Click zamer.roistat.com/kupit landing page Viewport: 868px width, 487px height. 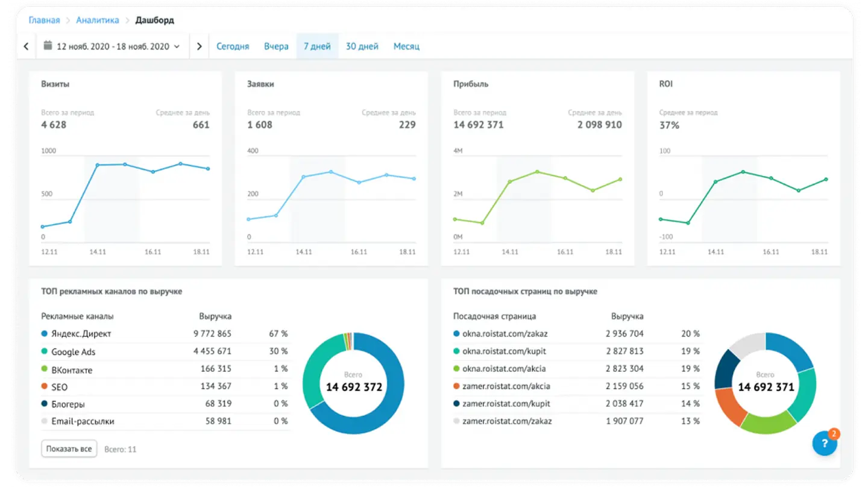tap(506, 403)
